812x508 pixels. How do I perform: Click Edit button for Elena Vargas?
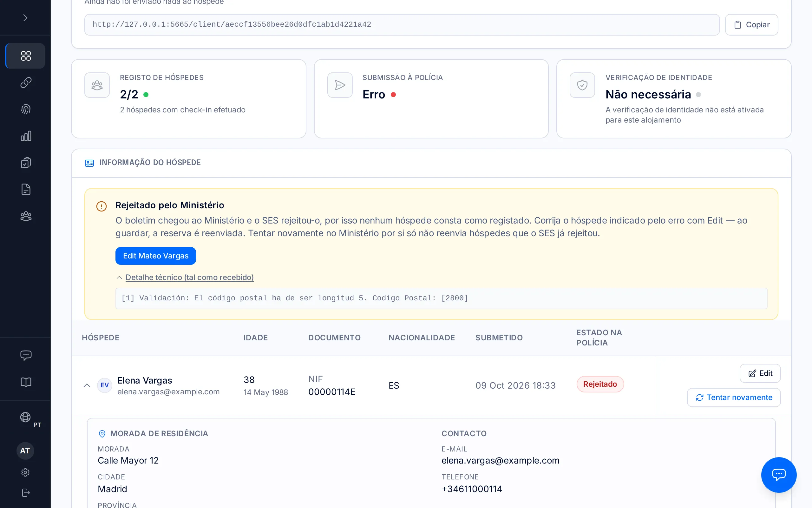tap(760, 373)
